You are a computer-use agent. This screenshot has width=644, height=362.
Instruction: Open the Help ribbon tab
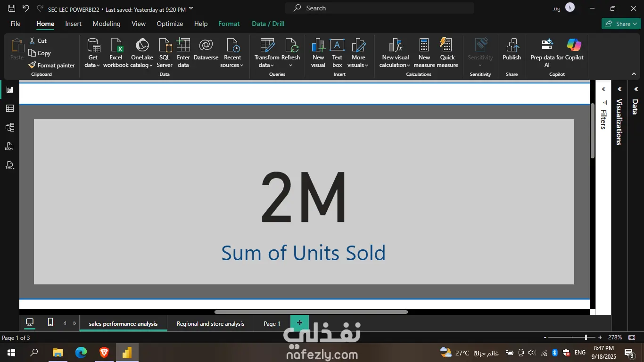(x=201, y=24)
